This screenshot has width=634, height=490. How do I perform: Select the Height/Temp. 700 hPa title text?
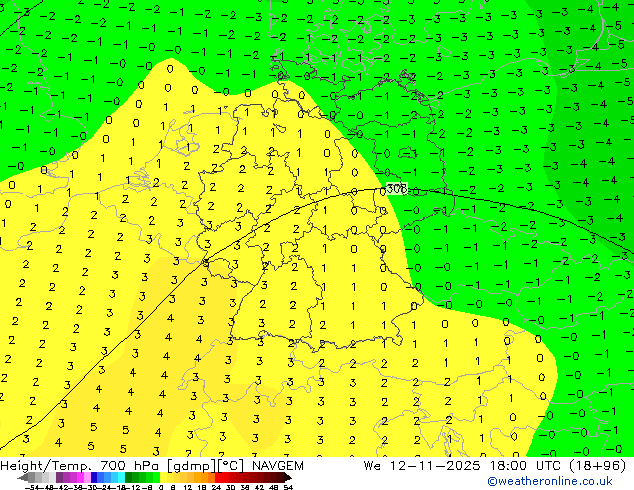coord(80,466)
